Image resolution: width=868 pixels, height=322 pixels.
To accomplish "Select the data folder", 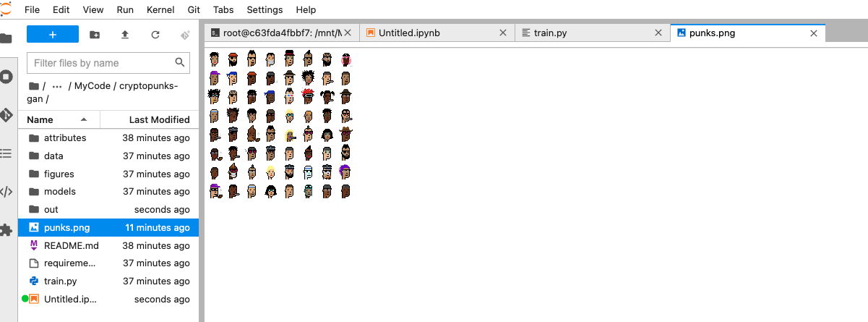I will tap(109, 156).
